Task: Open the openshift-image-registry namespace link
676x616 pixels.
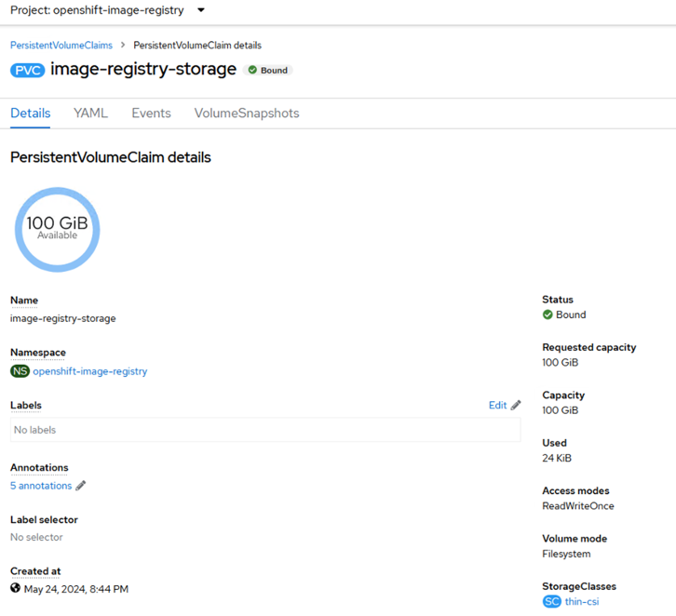Action: coord(90,371)
